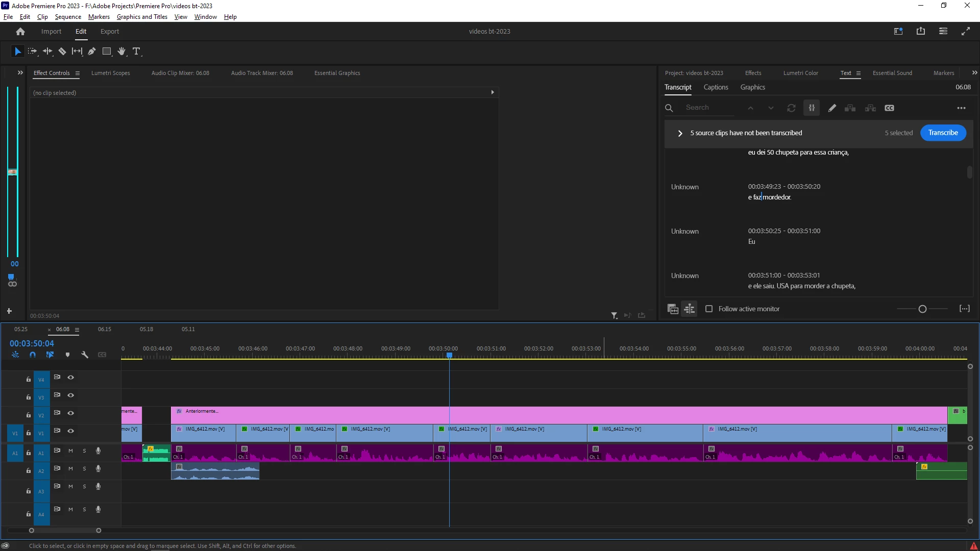
Task: Click the Home icon
Action: [x=20, y=32]
